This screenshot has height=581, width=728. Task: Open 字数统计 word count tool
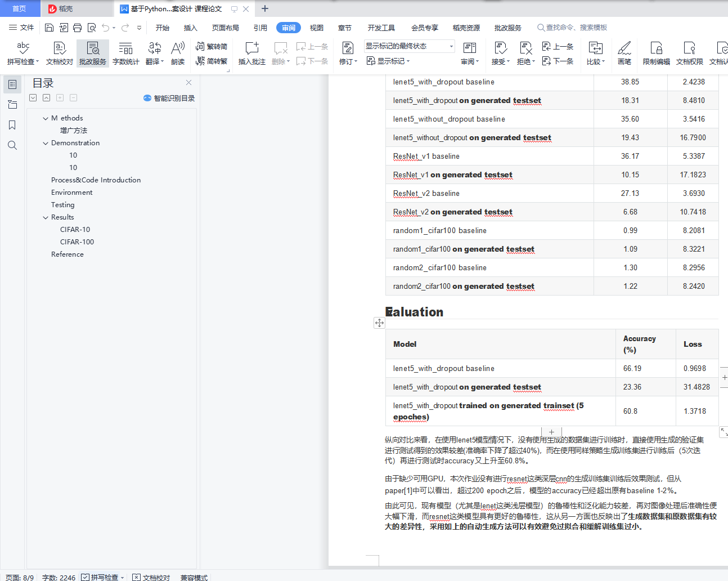126,53
